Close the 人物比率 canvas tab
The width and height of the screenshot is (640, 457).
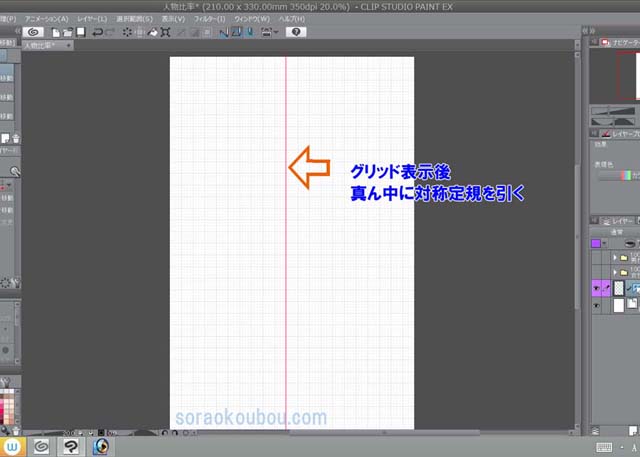[x=68, y=45]
